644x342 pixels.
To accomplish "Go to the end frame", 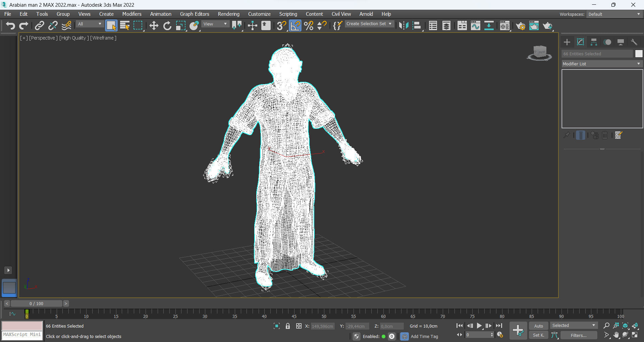I will [x=499, y=326].
